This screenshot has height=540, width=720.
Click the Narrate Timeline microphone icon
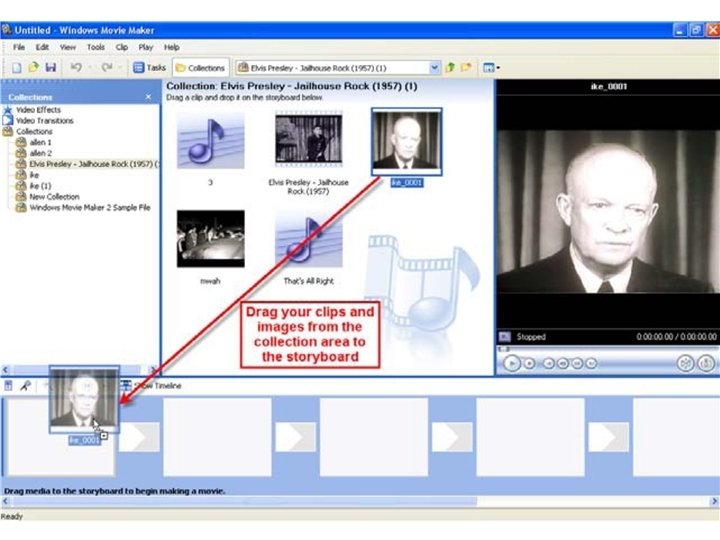(25, 386)
